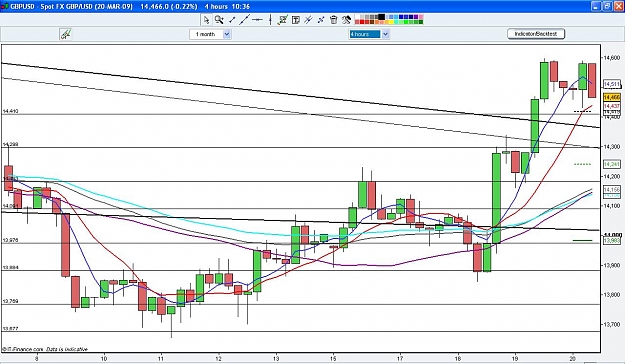Click the green 14,241 price label
This screenshot has width=625, height=364.
coord(612,164)
